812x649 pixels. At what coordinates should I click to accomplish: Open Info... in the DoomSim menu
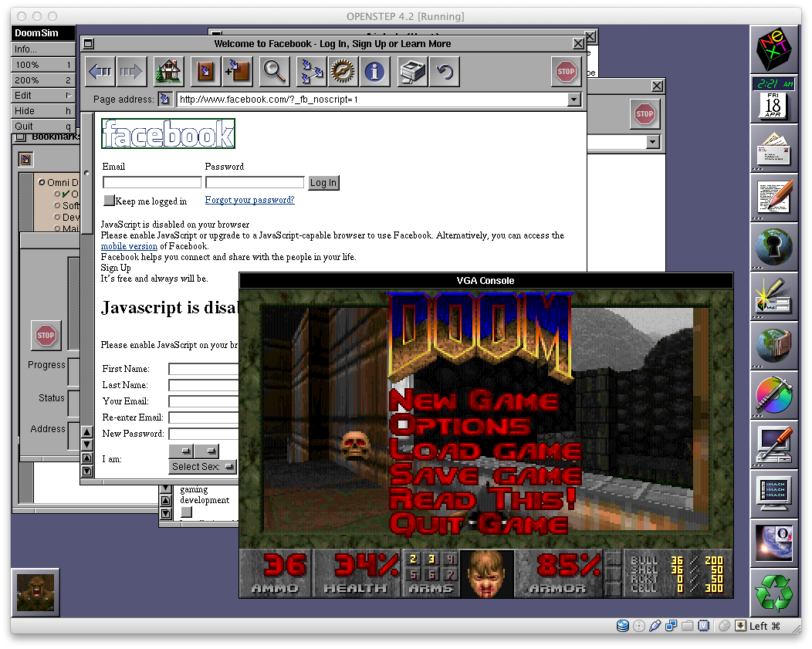[x=43, y=49]
